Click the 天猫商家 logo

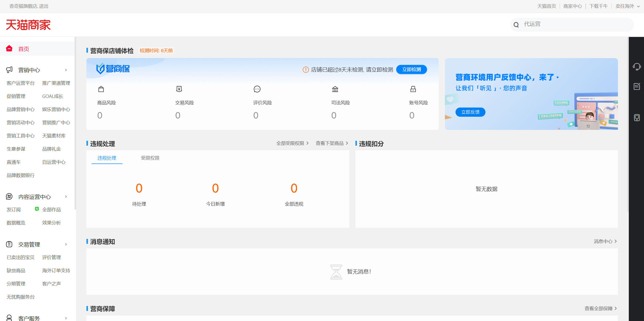tap(28, 25)
